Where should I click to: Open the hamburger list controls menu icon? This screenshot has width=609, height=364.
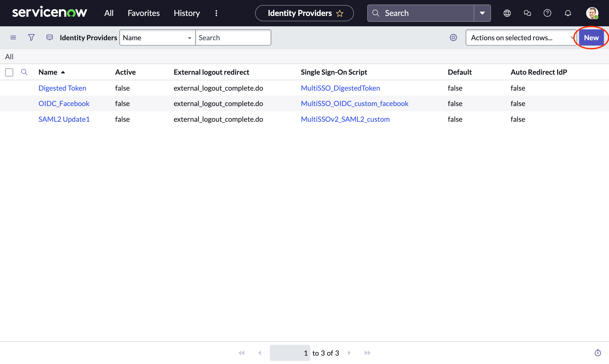tap(13, 37)
